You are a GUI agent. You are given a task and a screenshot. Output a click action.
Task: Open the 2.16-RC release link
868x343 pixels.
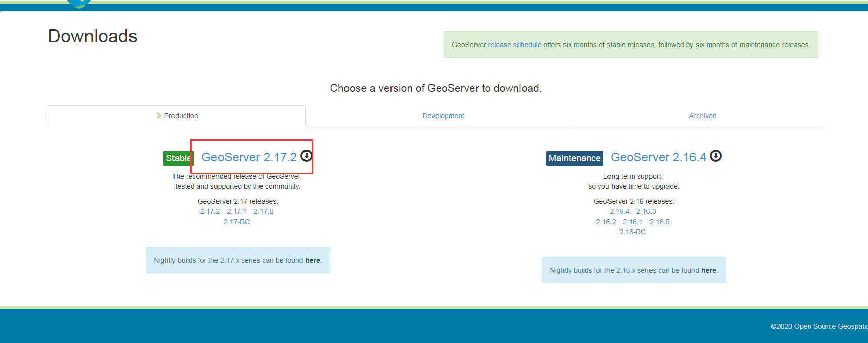pyautogui.click(x=633, y=232)
